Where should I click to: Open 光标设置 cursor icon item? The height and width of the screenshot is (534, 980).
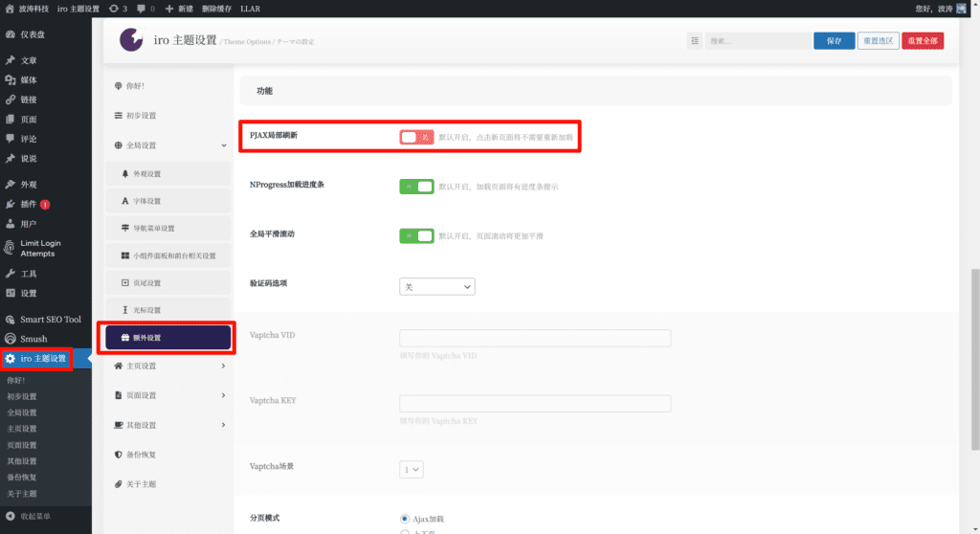pyautogui.click(x=125, y=310)
